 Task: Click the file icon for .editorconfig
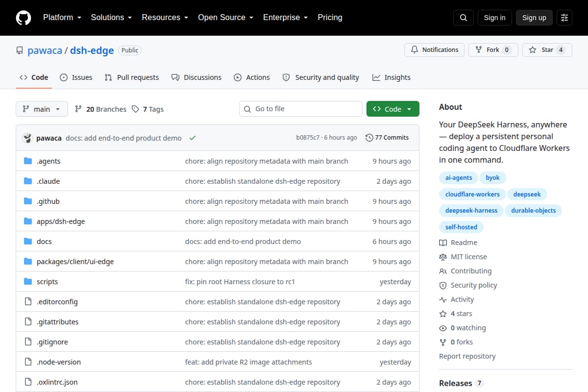coord(28,302)
